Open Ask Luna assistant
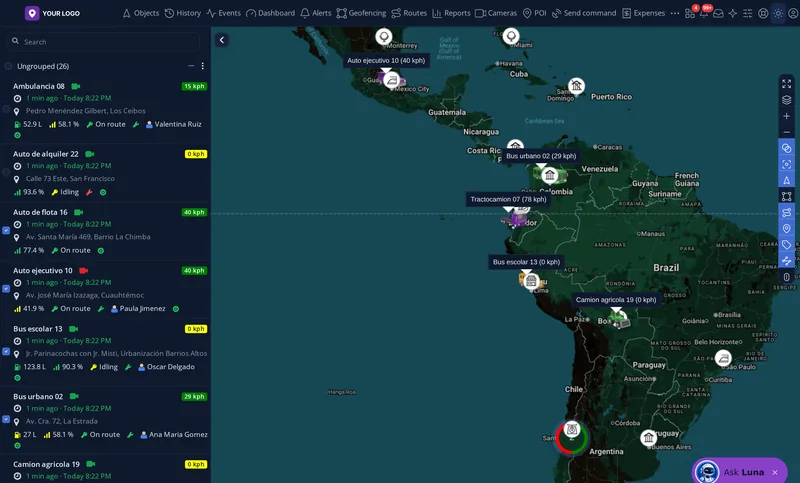Screen dimensions: 800x483 [x=735, y=472]
